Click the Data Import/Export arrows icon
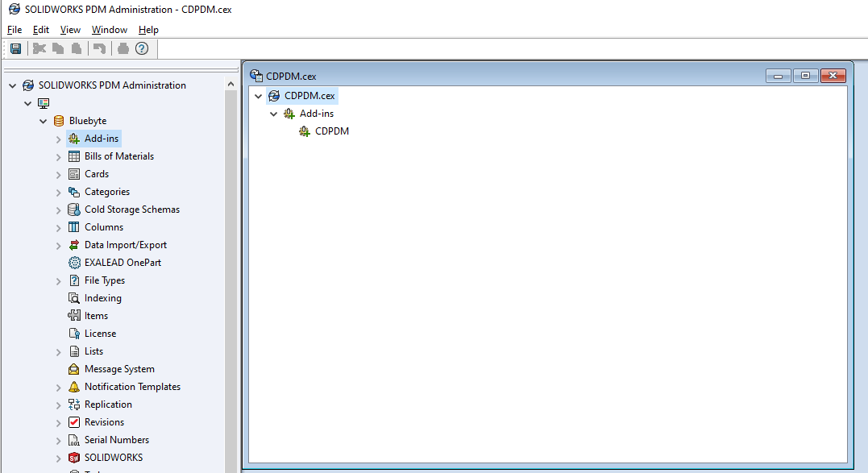 click(73, 244)
